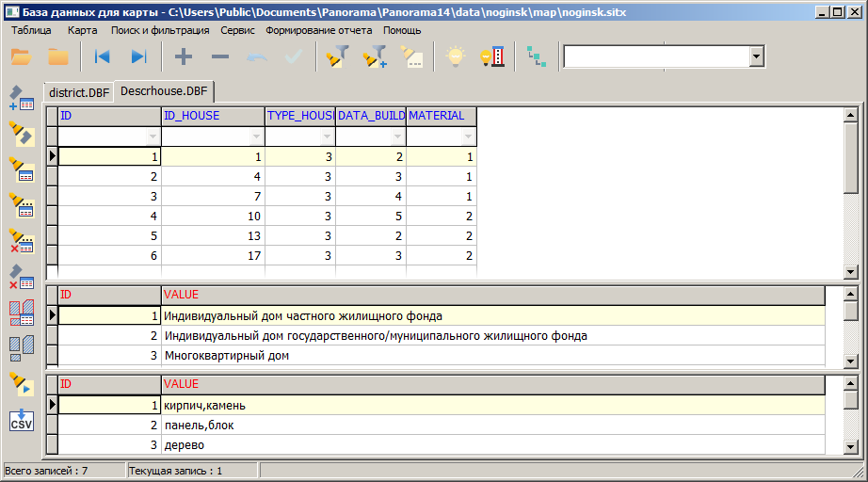Open the Формирование отчета menu
The height and width of the screenshot is (482, 868).
(318, 30)
